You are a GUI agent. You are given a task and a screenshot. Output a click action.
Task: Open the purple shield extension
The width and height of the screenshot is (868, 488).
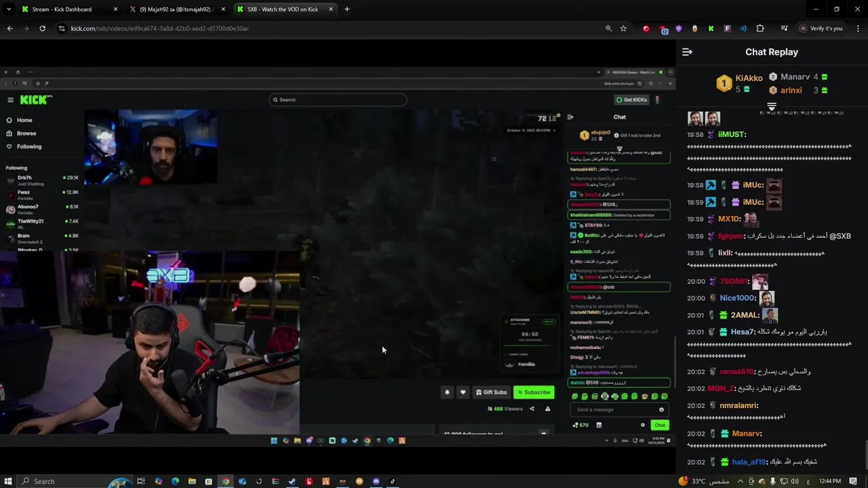coord(679,28)
